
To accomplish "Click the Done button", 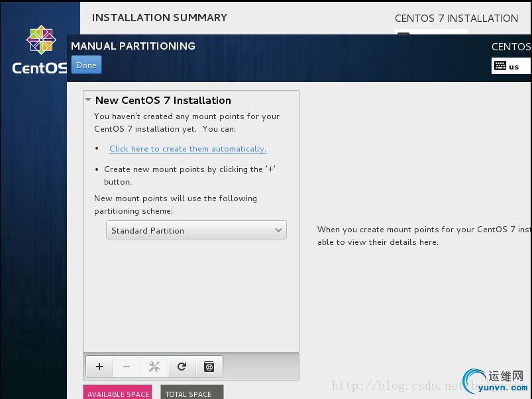I will point(86,65).
